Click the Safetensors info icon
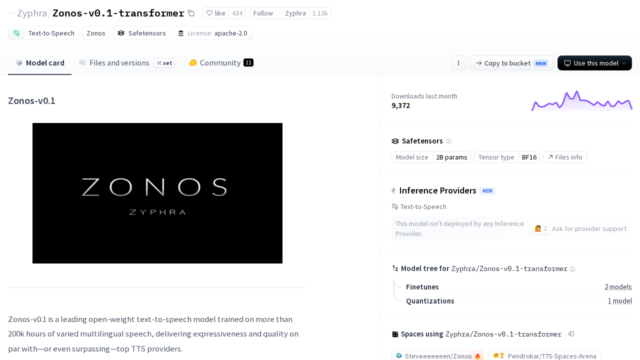Viewport: 640px width, 360px height. [x=449, y=141]
